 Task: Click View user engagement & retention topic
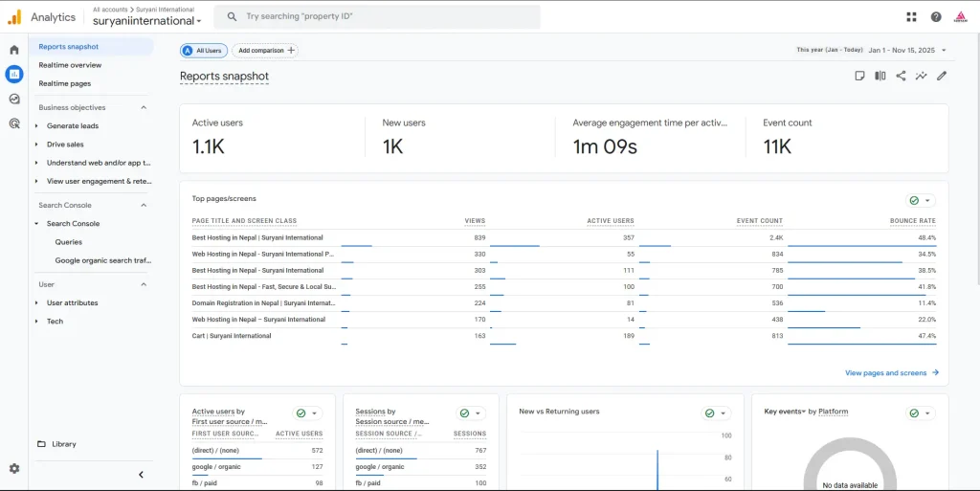[99, 181]
